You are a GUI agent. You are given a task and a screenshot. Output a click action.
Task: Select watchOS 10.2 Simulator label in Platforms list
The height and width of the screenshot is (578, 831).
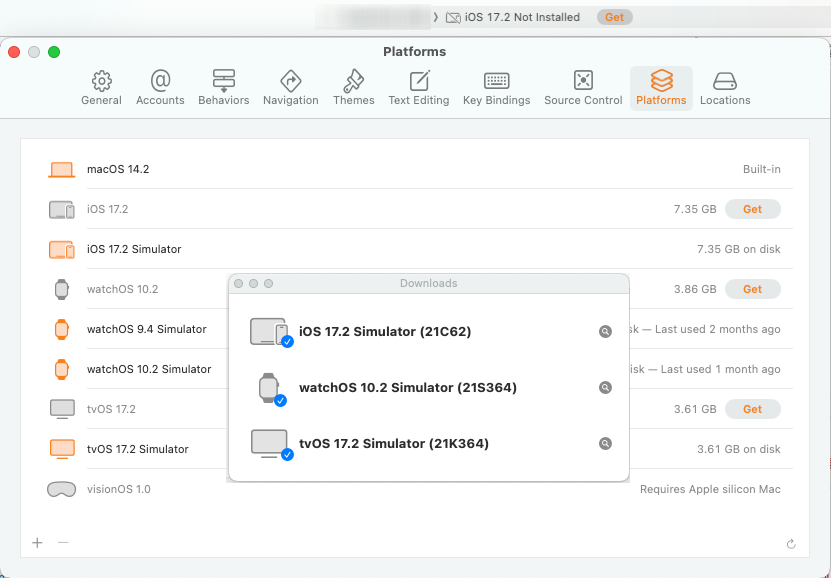[x=149, y=369]
